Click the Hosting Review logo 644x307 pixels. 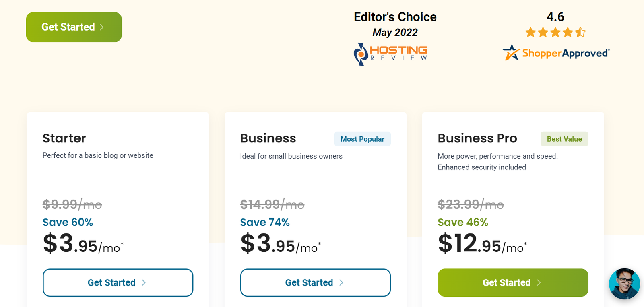(390, 54)
